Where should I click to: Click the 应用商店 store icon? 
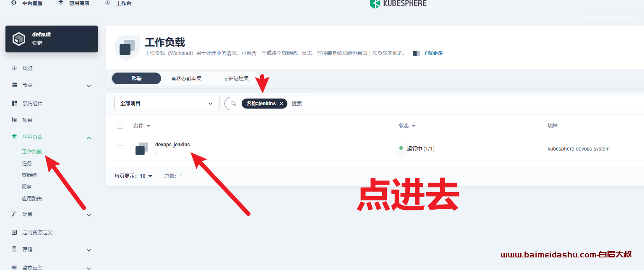(x=61, y=3)
